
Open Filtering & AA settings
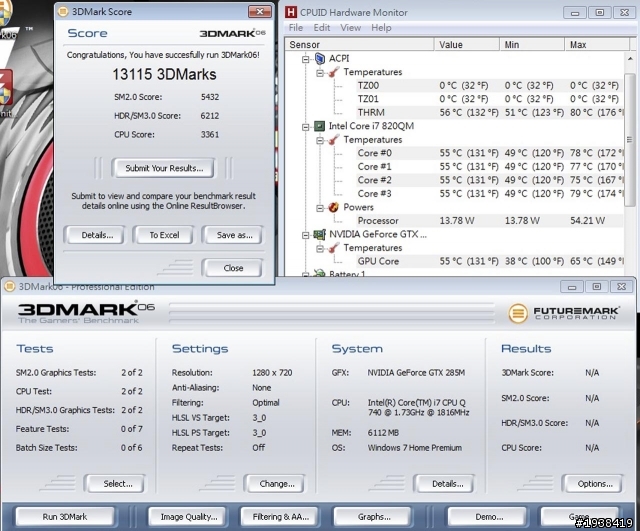pyautogui.click(x=280, y=517)
